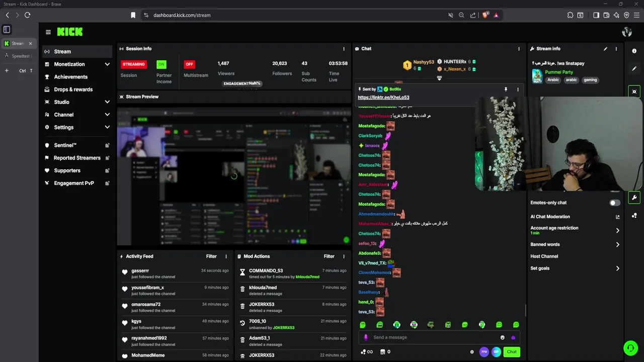Viewport: 644px width, 362px height.
Task: Click the green-outlined stream preview rail icon
Action: tap(634, 92)
